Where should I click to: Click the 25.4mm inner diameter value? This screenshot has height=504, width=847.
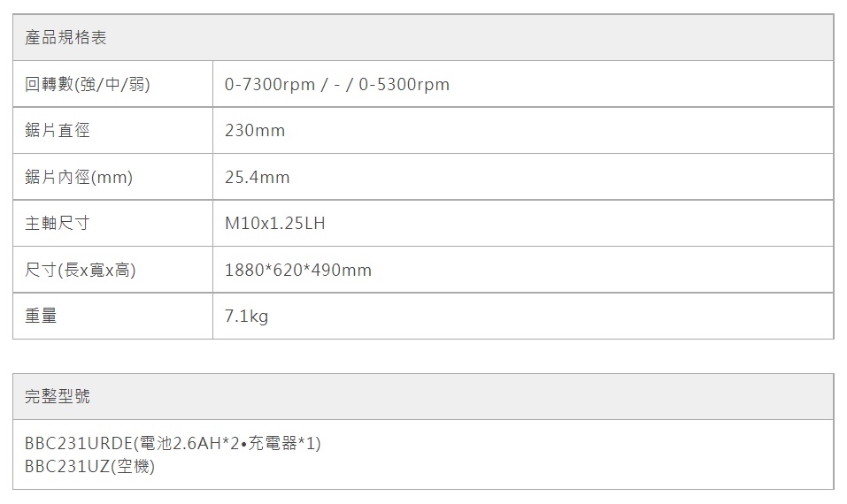[258, 178]
